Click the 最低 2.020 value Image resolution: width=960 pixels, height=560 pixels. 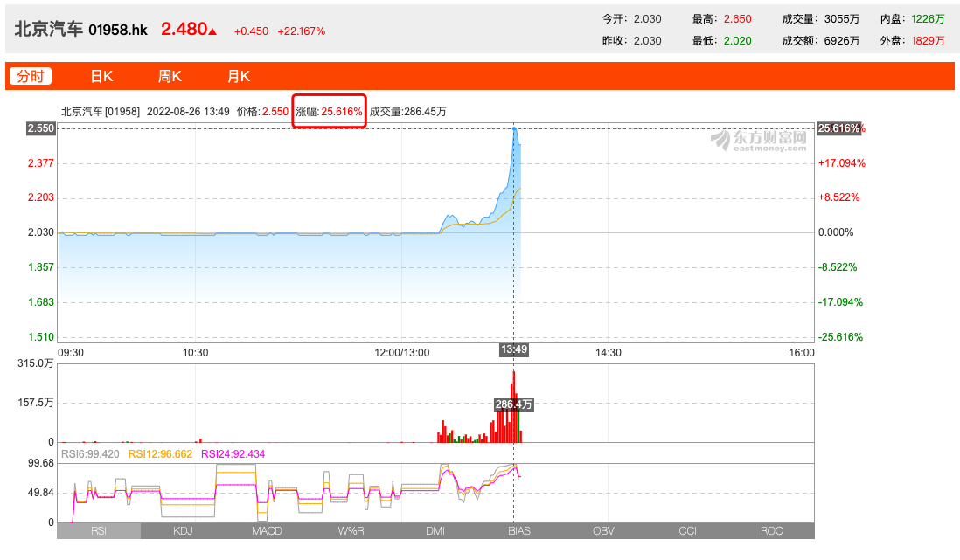tap(737, 41)
